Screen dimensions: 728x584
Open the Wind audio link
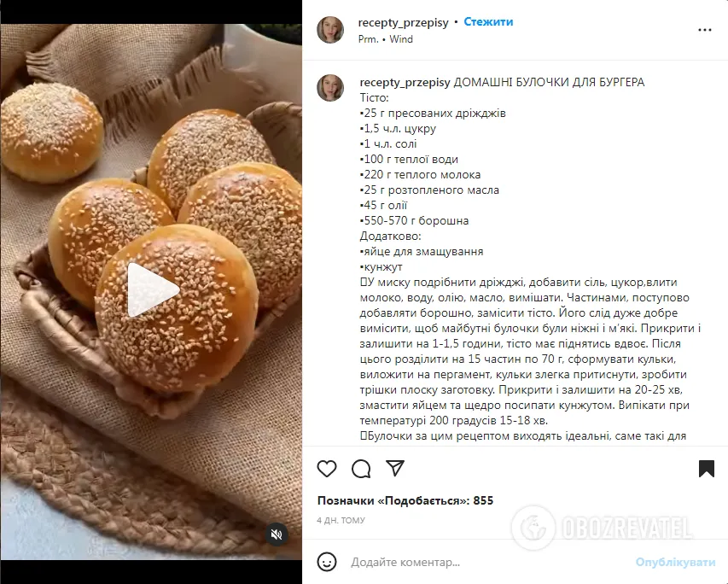[x=401, y=39]
